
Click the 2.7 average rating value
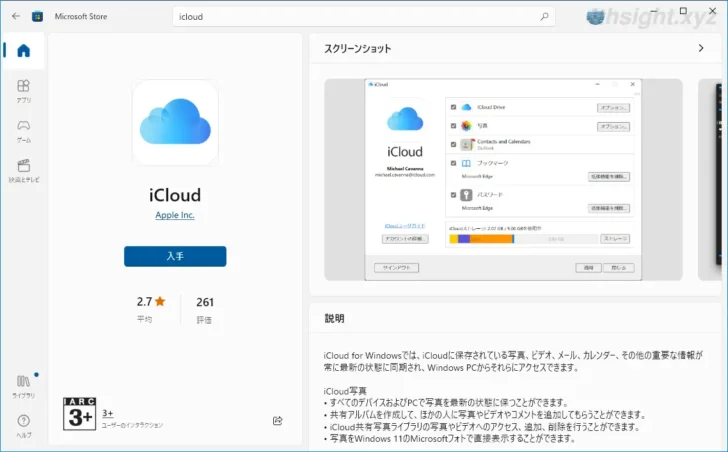click(x=144, y=302)
